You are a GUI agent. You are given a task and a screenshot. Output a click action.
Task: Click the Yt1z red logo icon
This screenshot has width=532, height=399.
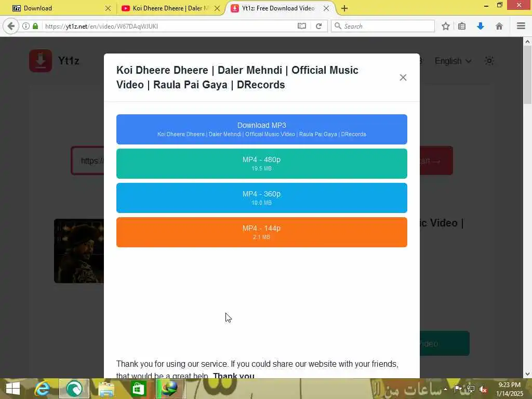[x=41, y=61]
